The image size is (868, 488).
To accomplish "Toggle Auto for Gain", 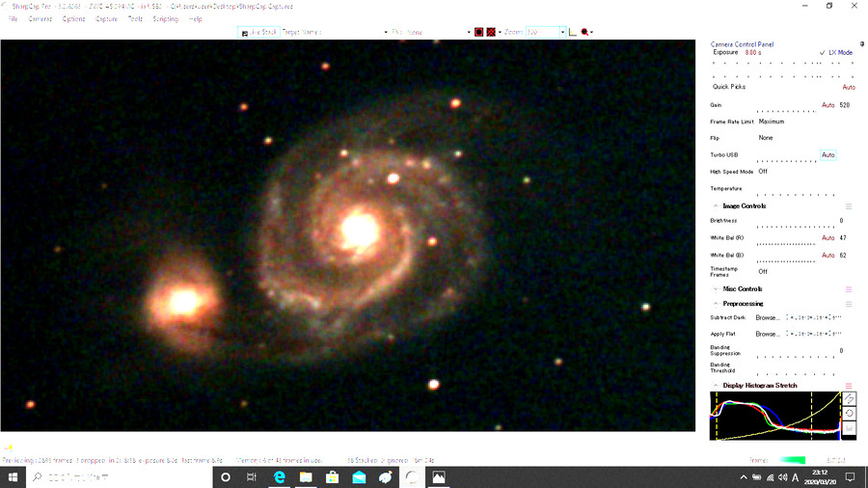I will pos(827,105).
